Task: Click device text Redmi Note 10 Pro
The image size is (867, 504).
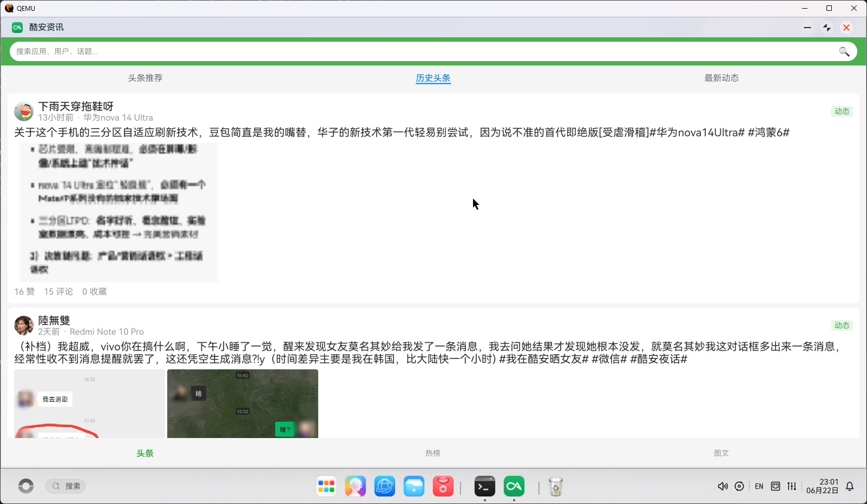Action: [x=107, y=332]
